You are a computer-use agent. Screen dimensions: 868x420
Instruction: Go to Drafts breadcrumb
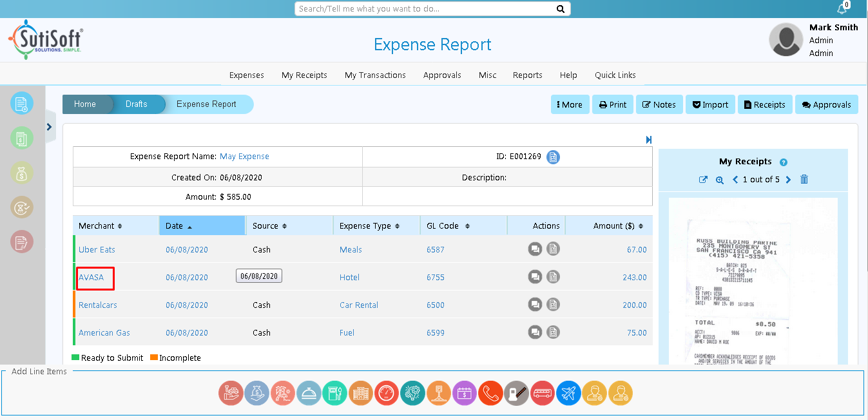[137, 104]
